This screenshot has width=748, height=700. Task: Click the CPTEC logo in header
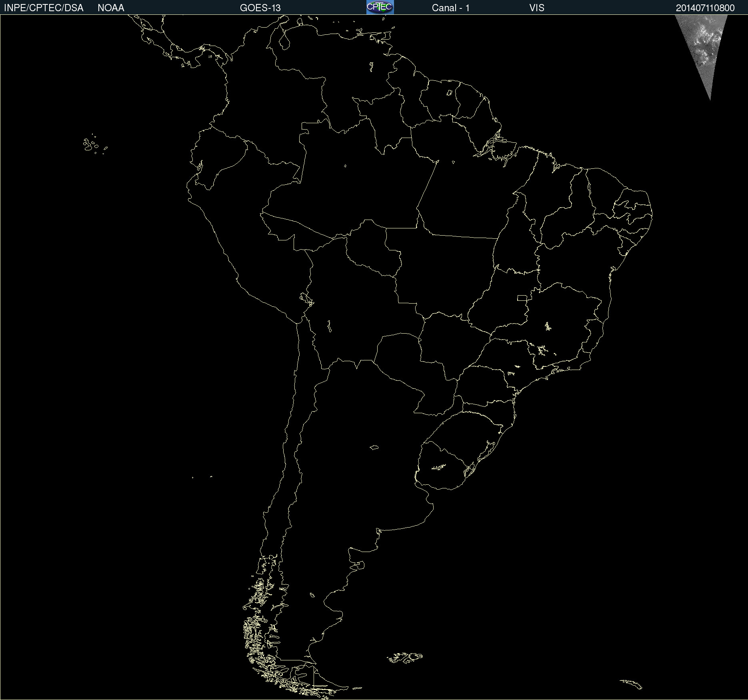click(x=380, y=7)
